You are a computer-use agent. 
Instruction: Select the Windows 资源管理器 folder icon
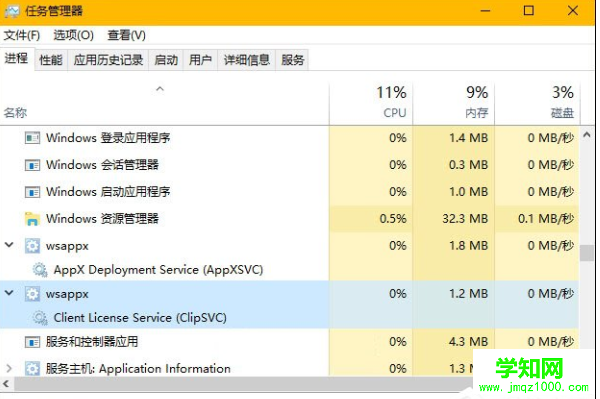click(x=32, y=219)
